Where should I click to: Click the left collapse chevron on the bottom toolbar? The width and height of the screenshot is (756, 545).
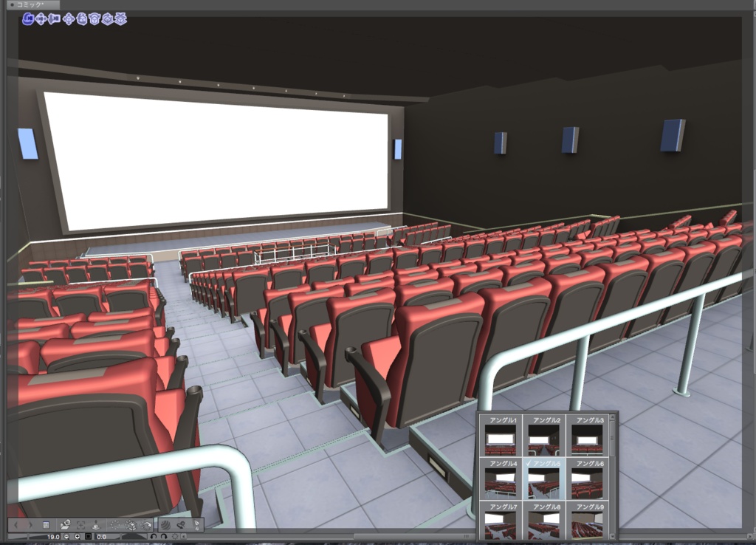pos(16,524)
